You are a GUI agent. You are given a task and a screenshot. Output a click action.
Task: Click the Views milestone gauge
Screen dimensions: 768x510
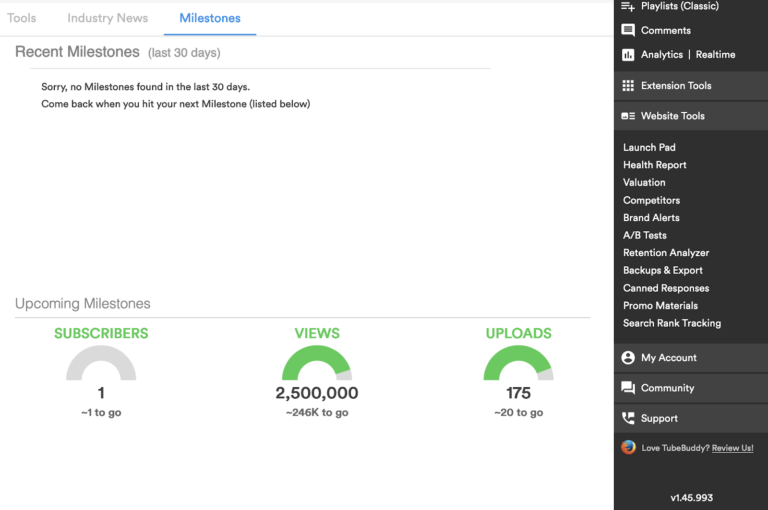317,363
